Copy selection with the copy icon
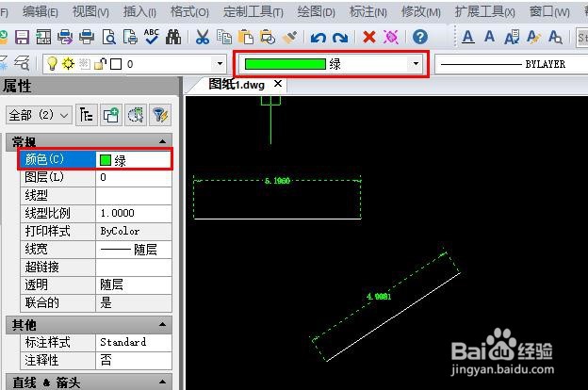 pyautogui.click(x=224, y=37)
